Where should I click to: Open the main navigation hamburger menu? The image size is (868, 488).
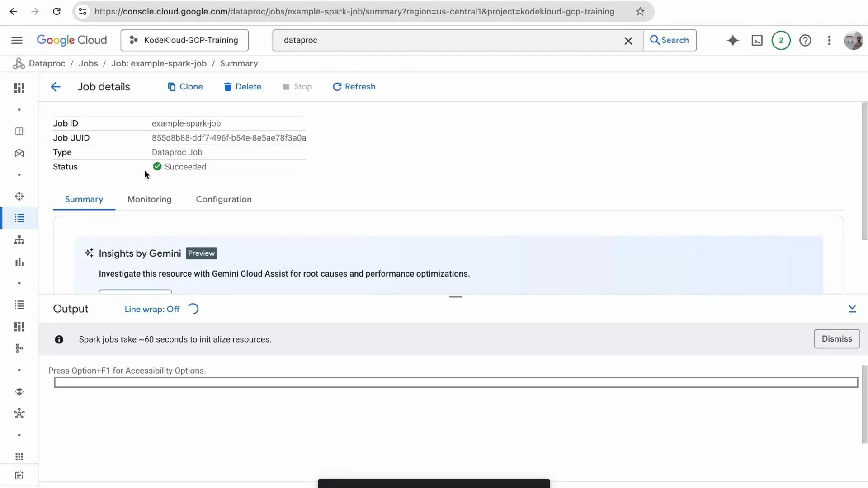tap(17, 40)
